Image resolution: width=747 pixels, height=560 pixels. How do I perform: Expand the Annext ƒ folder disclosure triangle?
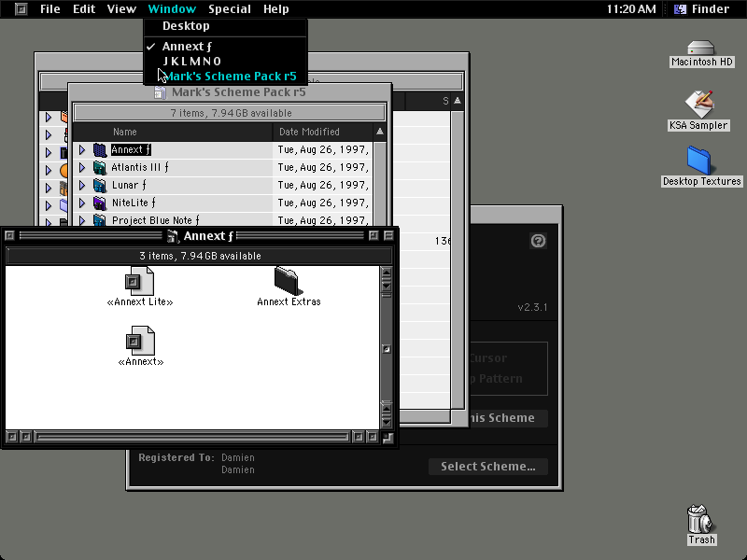(82, 150)
